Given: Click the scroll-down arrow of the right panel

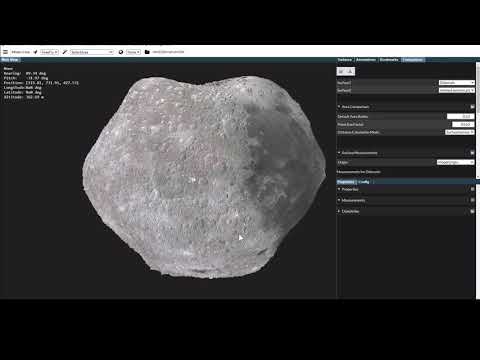Looking at the screenshot, I should pyautogui.click(x=478, y=176).
